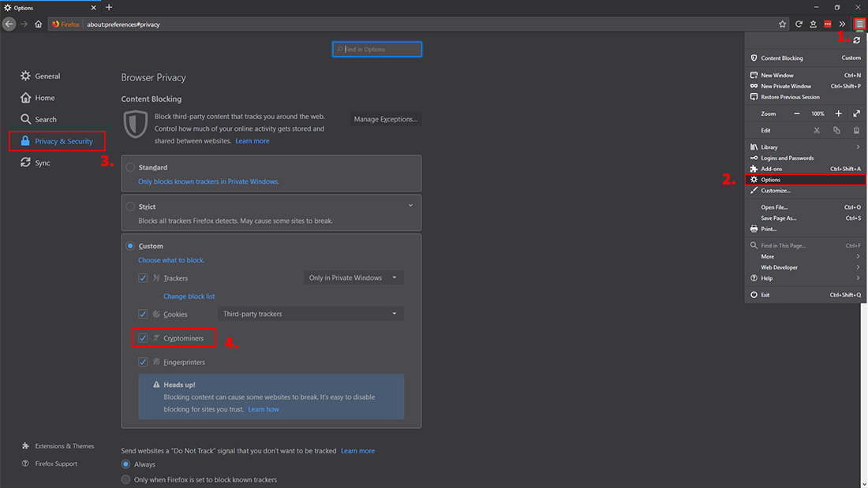Image resolution: width=868 pixels, height=488 pixels.
Task: Open a new tab with plus
Action: coord(109,7)
